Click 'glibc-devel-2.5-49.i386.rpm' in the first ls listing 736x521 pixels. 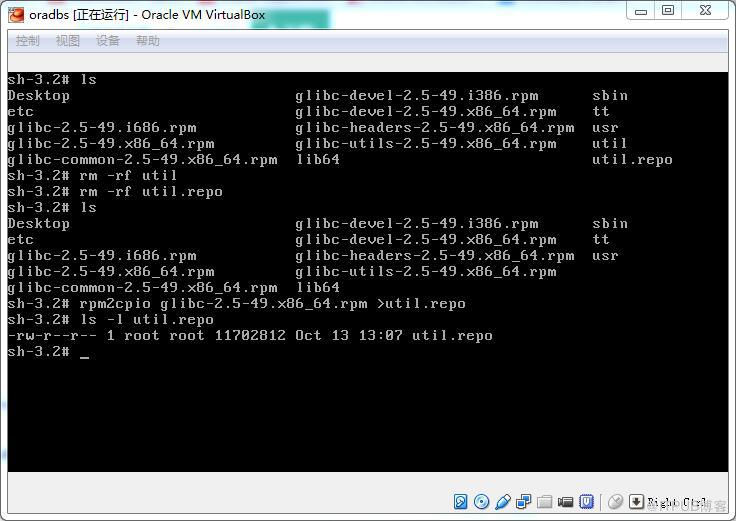click(417, 96)
